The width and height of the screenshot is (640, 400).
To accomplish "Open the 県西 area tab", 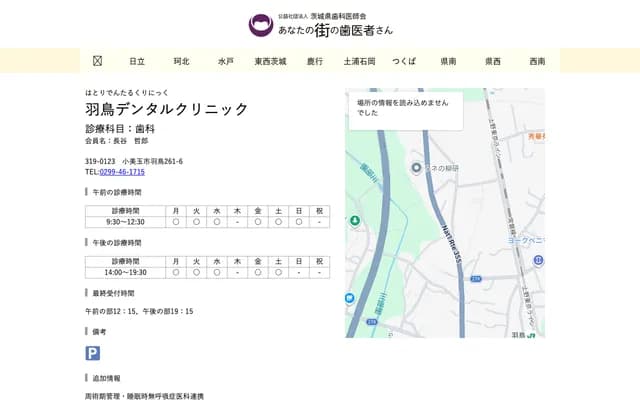I will click(x=493, y=61).
